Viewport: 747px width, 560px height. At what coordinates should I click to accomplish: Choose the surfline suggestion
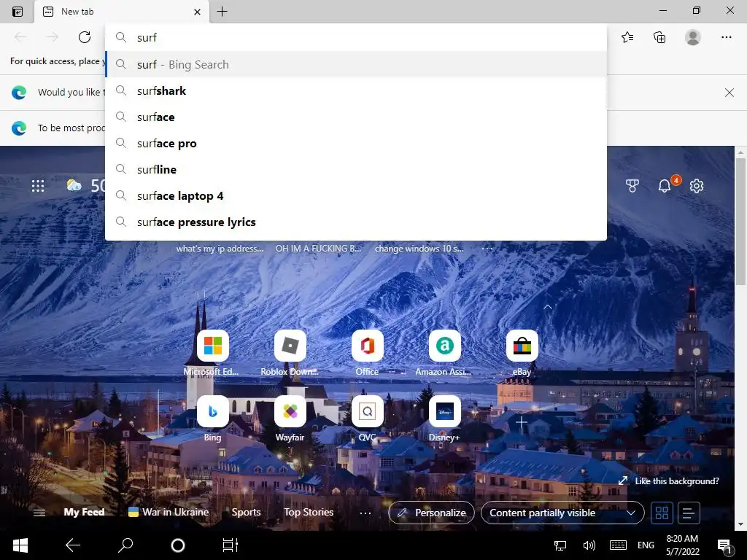click(x=356, y=169)
